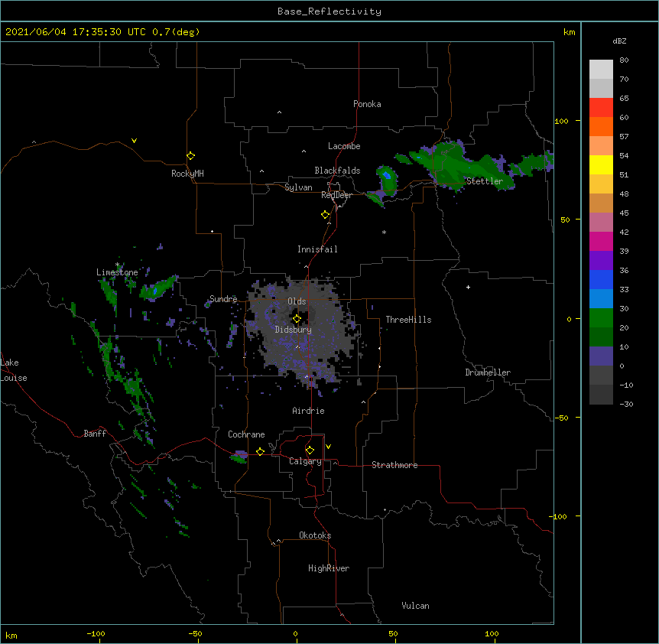Viewport: 659px width, 644px height.
Task: Select the yellow diamond below Cochrane label
Action: (260, 451)
